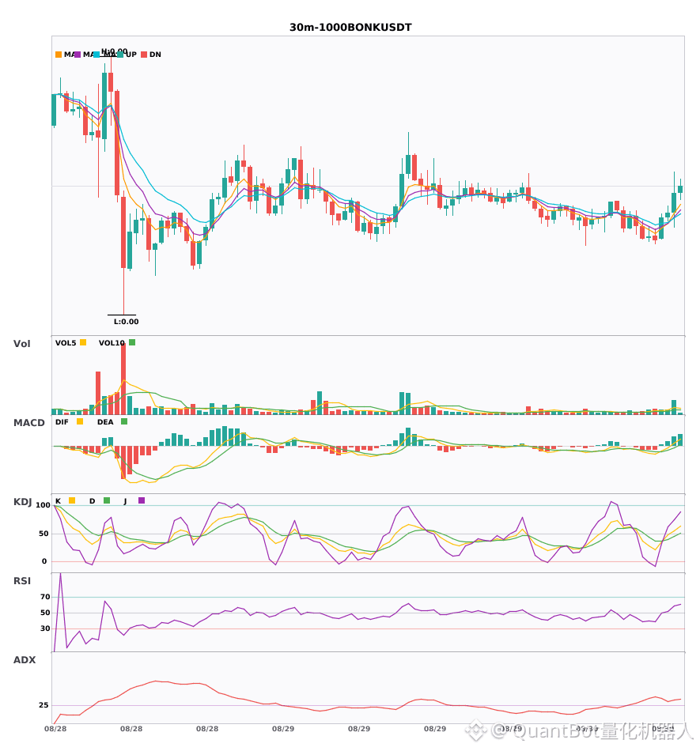The height and width of the screenshot is (751, 700).
Task: Click the green VOL10 legend swatch
Action: (x=132, y=342)
